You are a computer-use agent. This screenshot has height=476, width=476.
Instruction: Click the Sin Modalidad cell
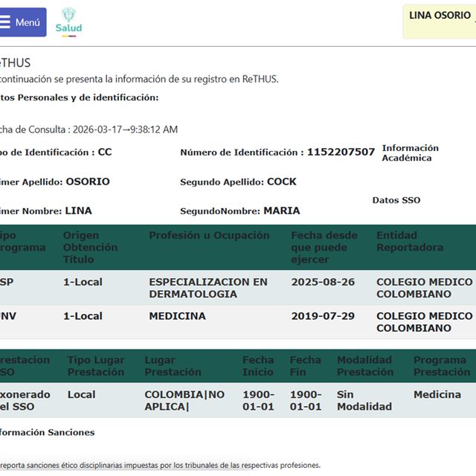(364, 400)
